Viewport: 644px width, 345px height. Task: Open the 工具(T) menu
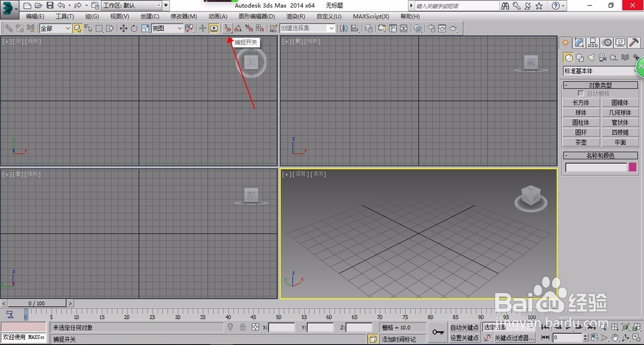click(65, 17)
